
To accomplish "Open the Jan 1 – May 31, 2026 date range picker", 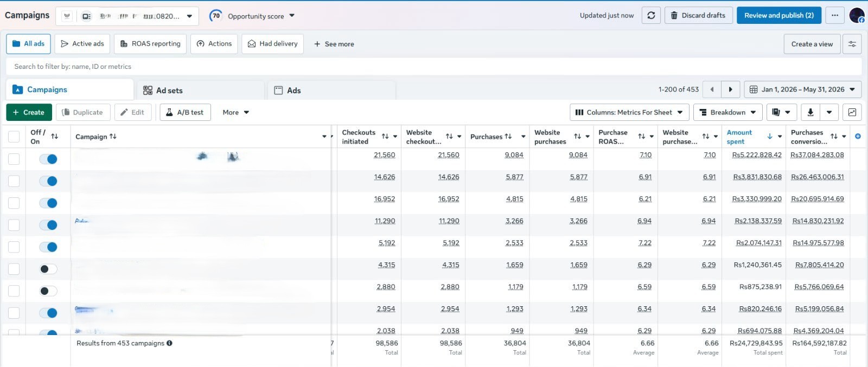I will coord(803,89).
